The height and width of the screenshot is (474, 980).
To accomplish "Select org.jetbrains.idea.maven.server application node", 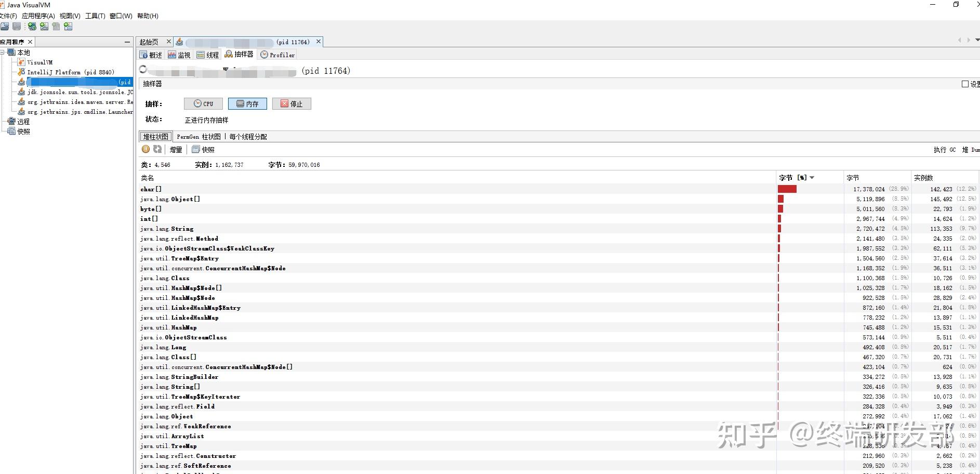I will click(x=76, y=102).
